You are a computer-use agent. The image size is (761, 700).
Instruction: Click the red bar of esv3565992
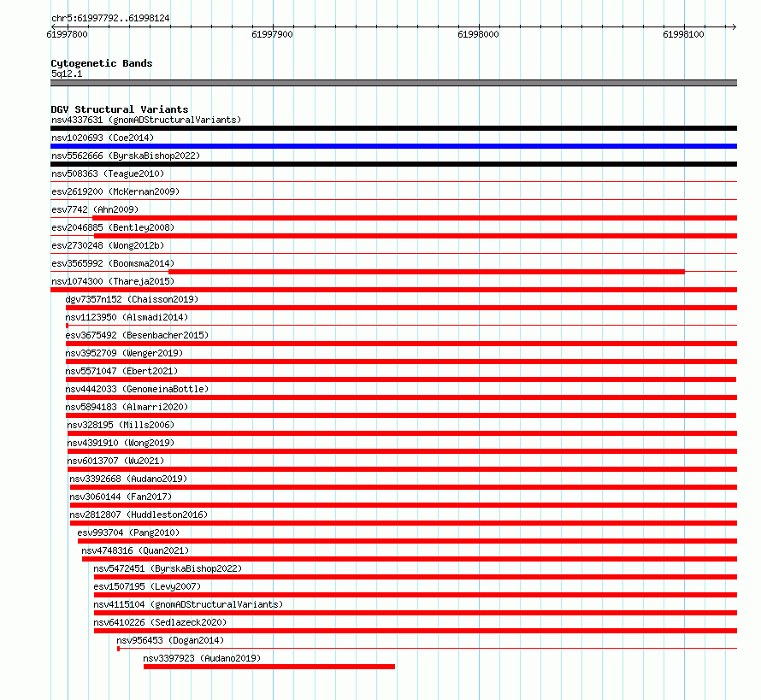click(427, 272)
